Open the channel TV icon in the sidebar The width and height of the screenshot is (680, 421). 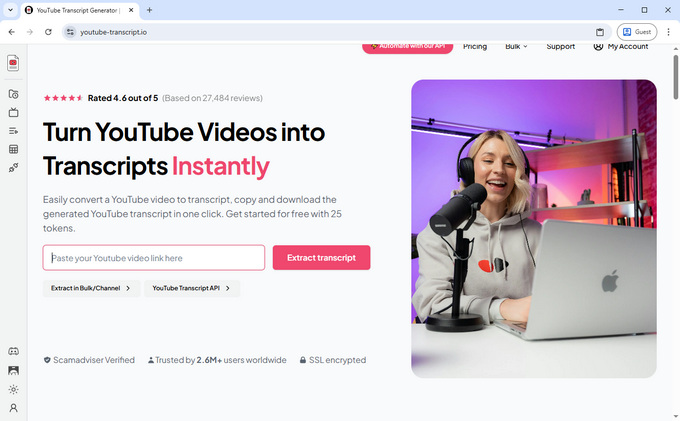tap(13, 113)
